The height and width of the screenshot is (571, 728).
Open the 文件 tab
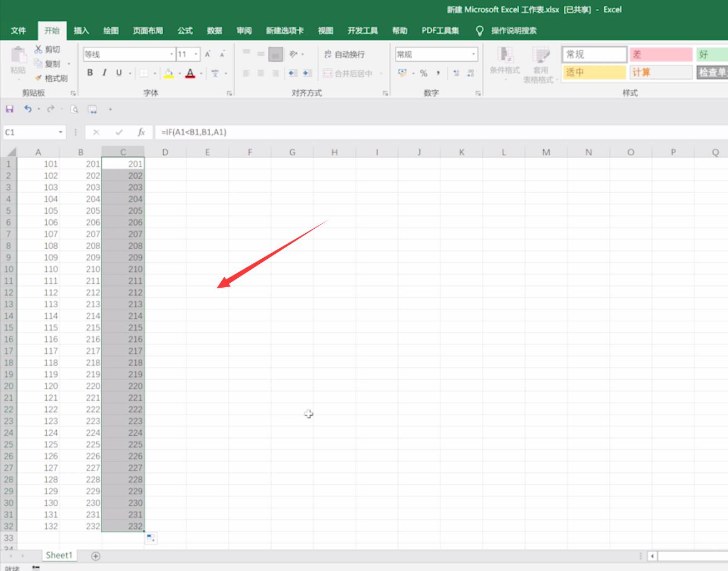18,31
